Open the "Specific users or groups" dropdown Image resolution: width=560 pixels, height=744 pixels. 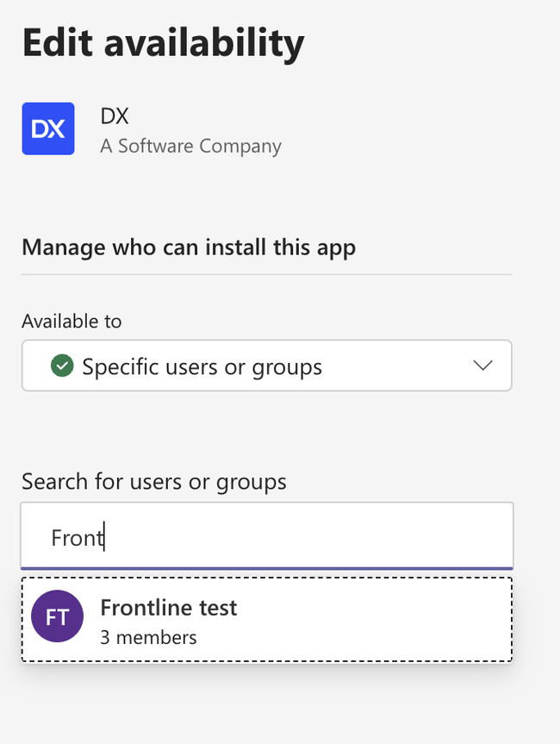202,366
